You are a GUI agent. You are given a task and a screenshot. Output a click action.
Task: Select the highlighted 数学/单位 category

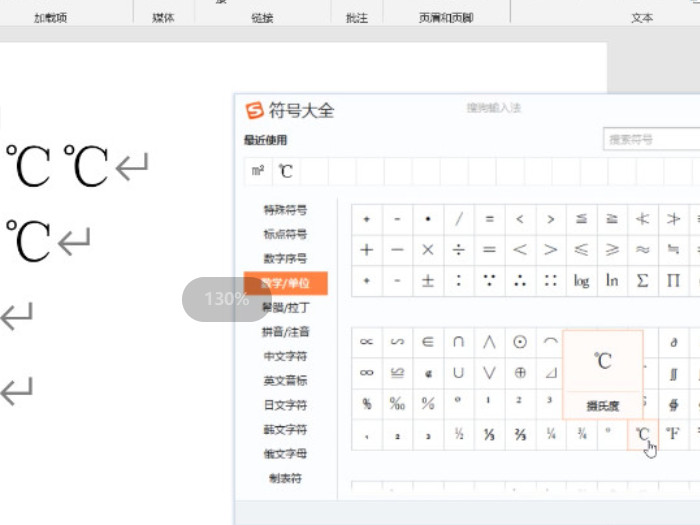click(x=286, y=283)
